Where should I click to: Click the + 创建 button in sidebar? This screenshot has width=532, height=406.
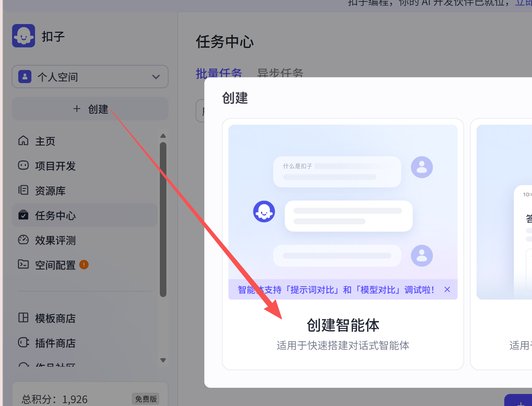click(x=90, y=109)
